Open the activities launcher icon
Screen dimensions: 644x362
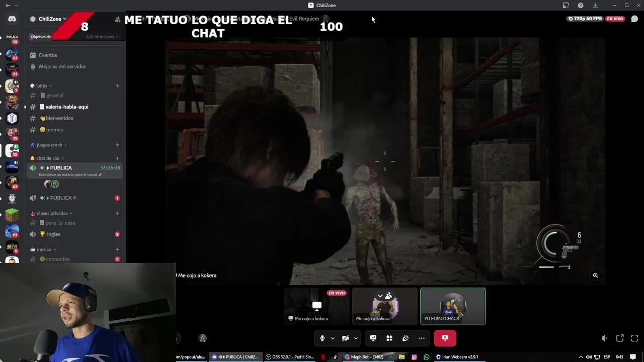click(x=389, y=338)
